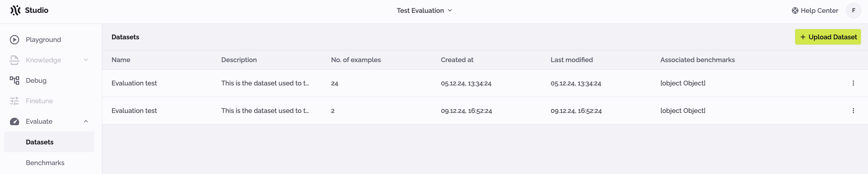Open the kebab menu for the 24-example dataset
The image size is (868, 174).
[853, 83]
